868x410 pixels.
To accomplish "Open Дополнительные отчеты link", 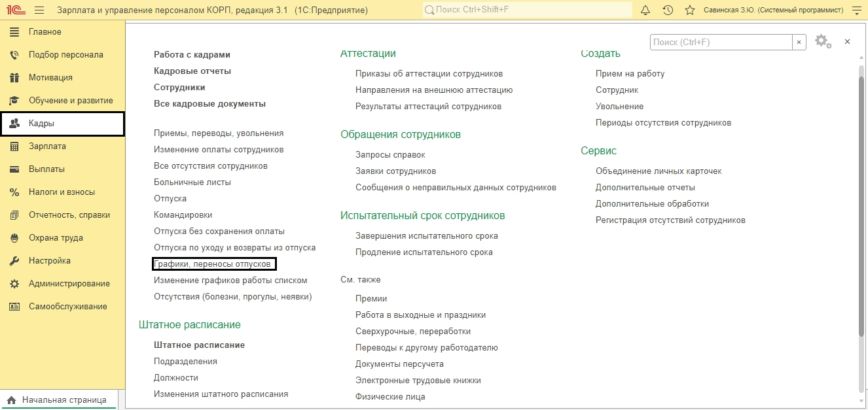I will (645, 188).
